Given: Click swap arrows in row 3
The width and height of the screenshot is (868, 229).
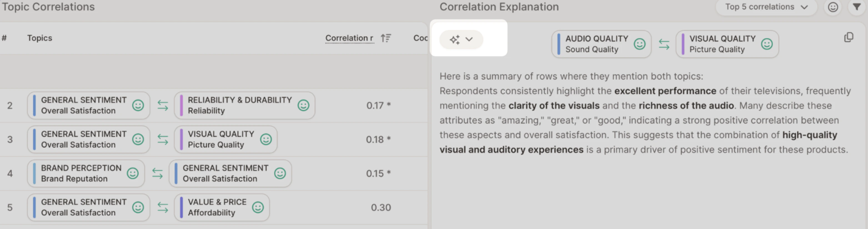Looking at the screenshot, I should point(162,139).
